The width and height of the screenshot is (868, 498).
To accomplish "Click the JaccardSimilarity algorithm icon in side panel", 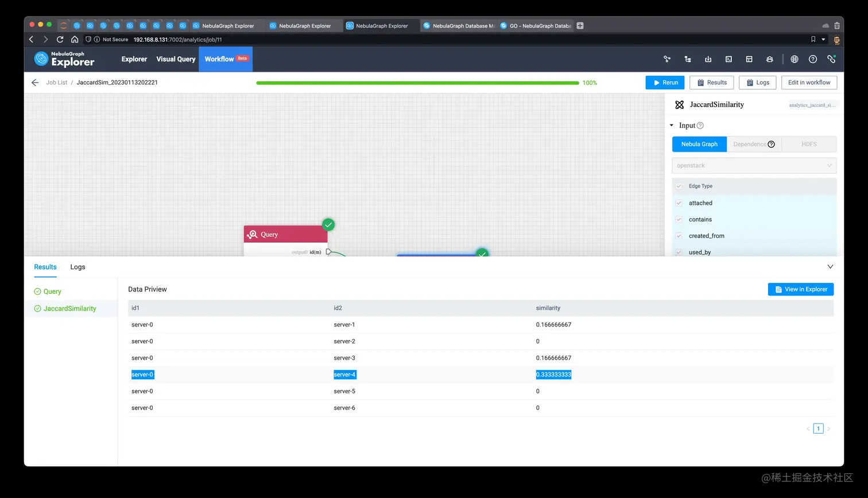I will 680,105.
